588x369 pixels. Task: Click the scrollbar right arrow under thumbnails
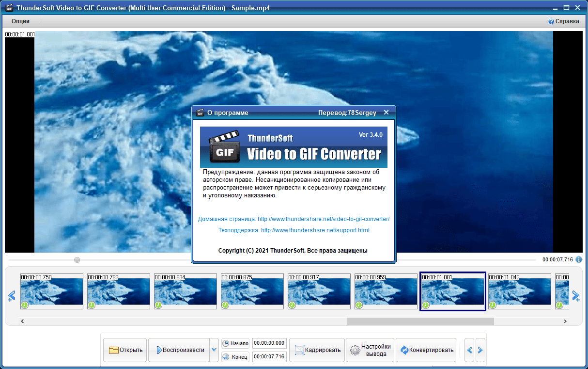tap(565, 321)
